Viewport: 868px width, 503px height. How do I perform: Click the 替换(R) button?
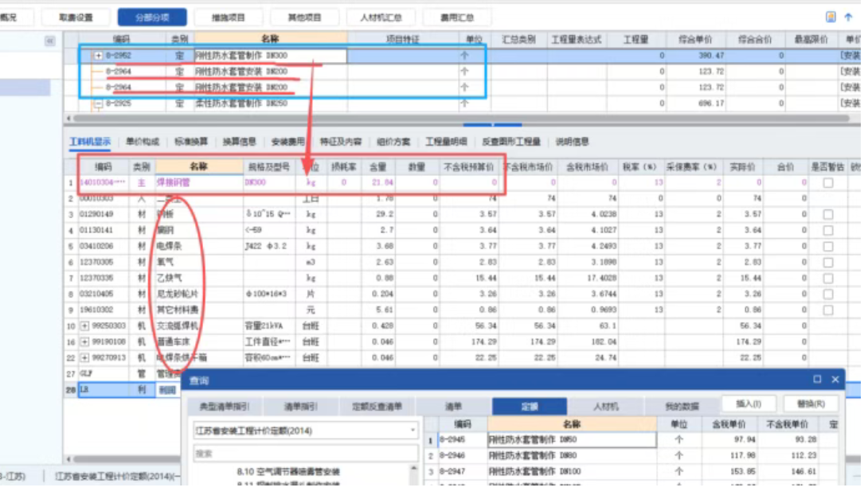pos(810,404)
